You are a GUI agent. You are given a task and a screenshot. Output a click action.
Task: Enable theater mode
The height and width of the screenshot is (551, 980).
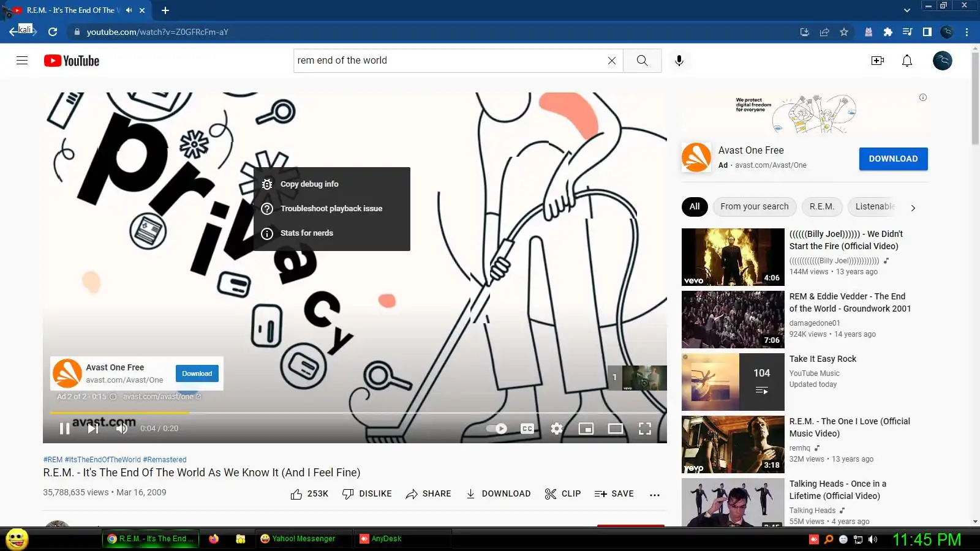[616, 429]
